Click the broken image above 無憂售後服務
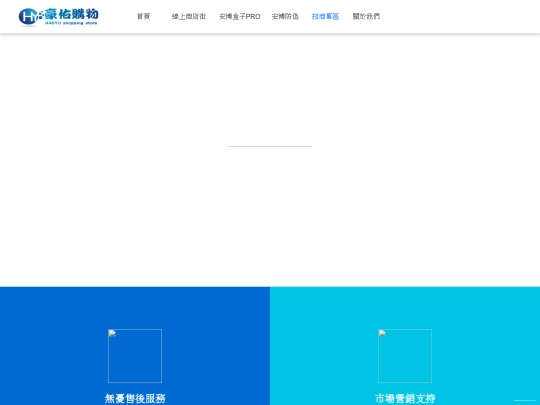Image resolution: width=540 pixels, height=405 pixels. point(135,356)
